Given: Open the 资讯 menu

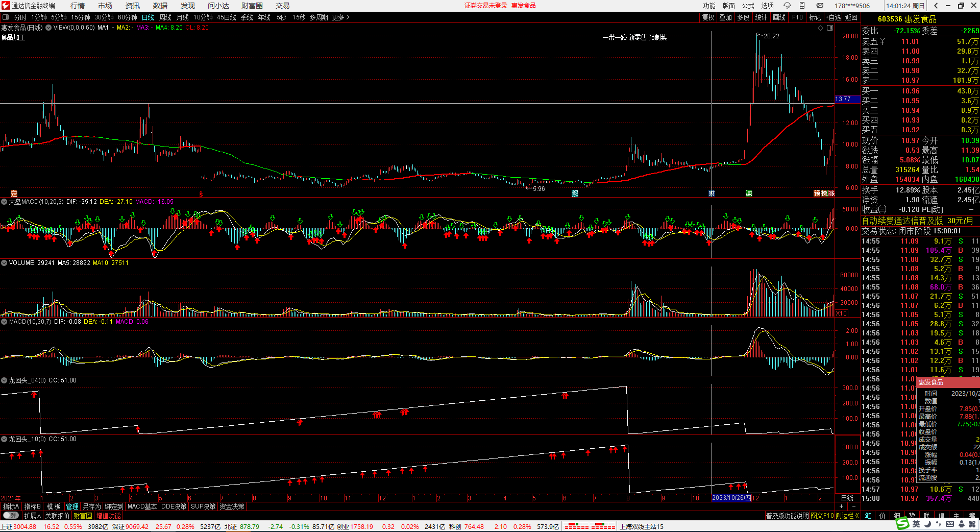Looking at the screenshot, I should coord(133,6).
